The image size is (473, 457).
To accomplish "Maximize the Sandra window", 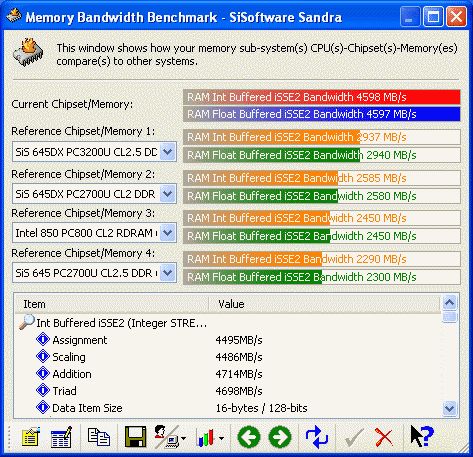I will pyautogui.click(x=433, y=16).
